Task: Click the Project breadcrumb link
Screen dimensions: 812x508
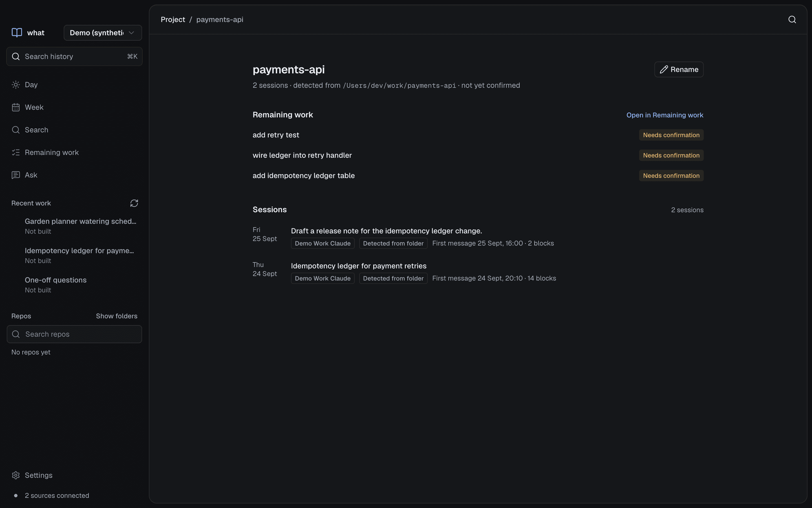Action: pyautogui.click(x=173, y=19)
